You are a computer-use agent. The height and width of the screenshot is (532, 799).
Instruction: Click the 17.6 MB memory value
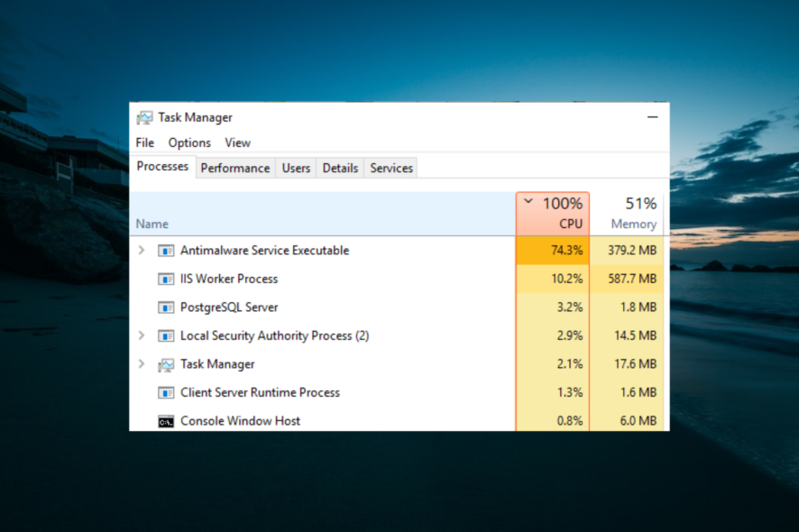(x=635, y=364)
